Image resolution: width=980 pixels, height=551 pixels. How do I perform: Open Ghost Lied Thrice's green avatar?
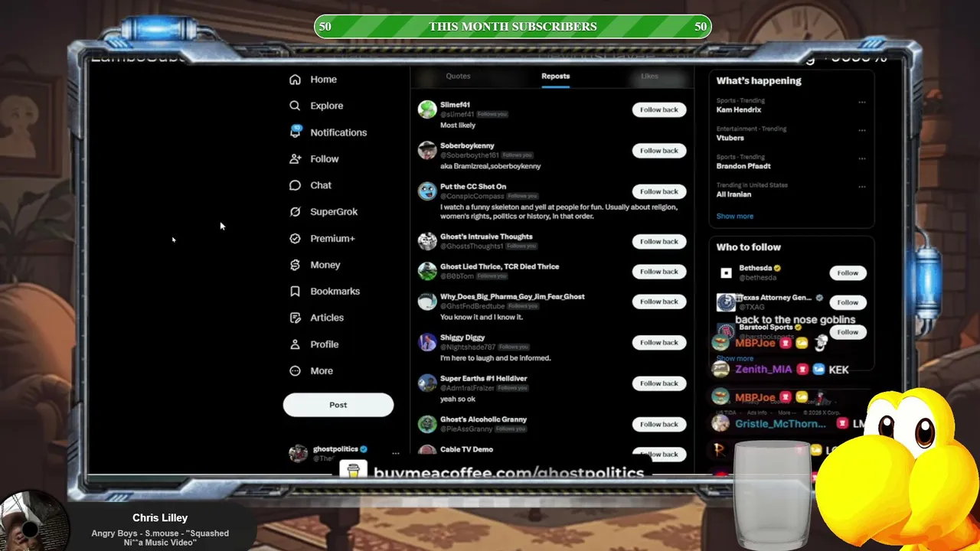(427, 271)
